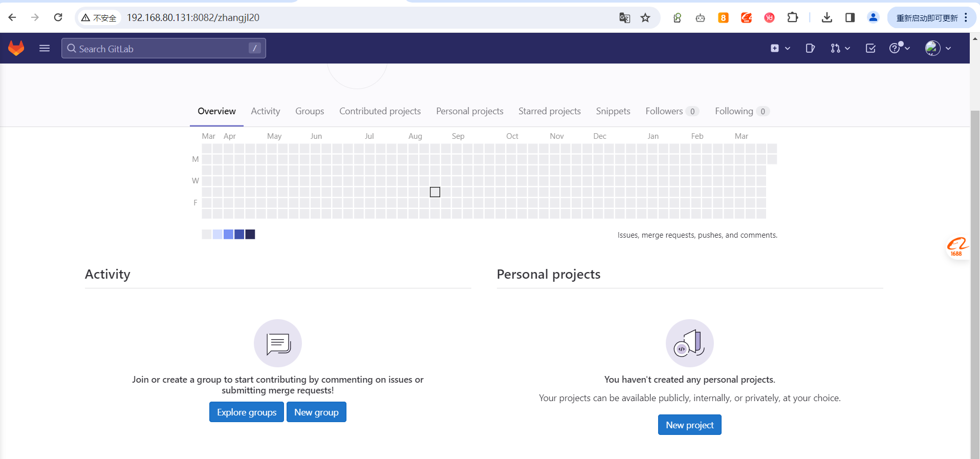Viewport: 980px width, 459px height.
Task: Open the hamburger navigation menu
Action: (x=45, y=48)
